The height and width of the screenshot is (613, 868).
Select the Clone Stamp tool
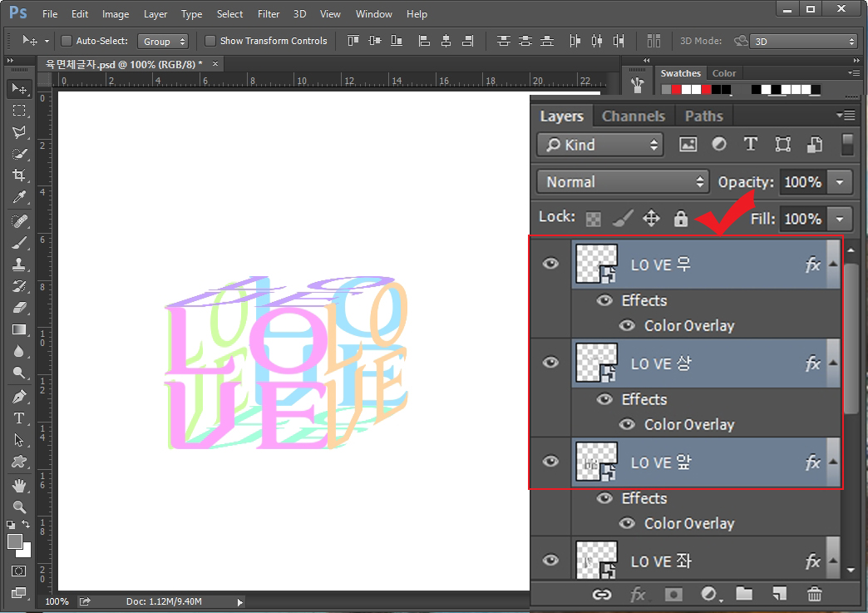click(19, 264)
